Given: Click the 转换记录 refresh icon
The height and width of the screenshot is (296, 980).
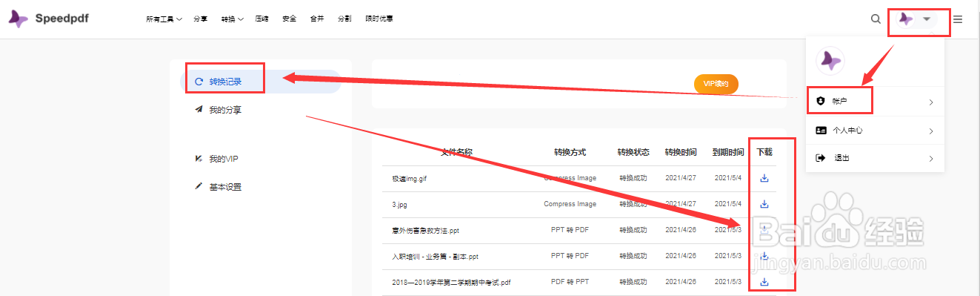Looking at the screenshot, I should [199, 82].
